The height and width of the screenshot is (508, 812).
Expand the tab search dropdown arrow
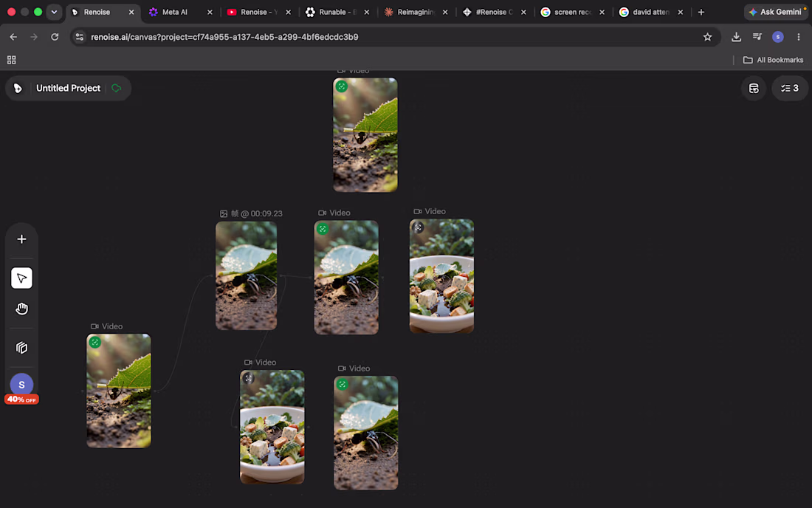(x=54, y=12)
